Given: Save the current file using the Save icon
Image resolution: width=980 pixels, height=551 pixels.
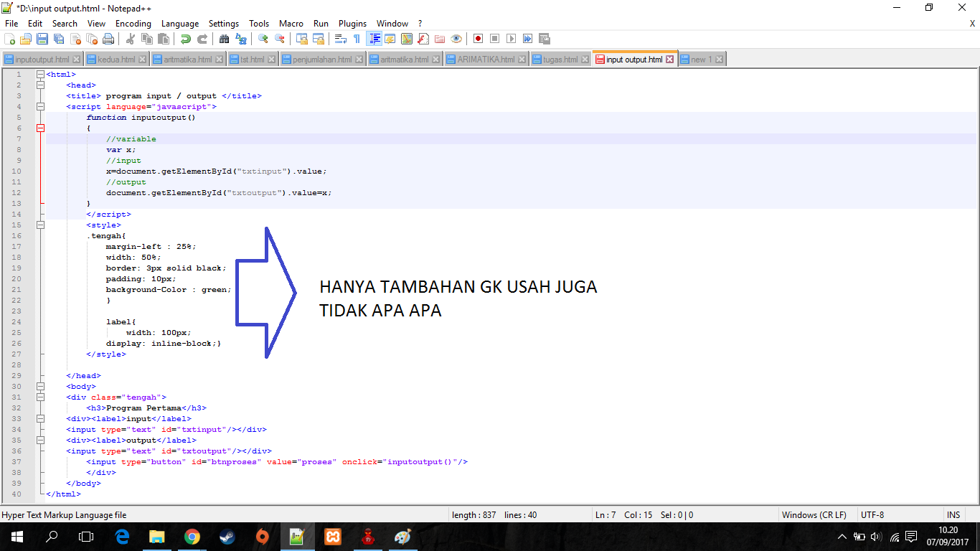Looking at the screenshot, I should point(42,39).
